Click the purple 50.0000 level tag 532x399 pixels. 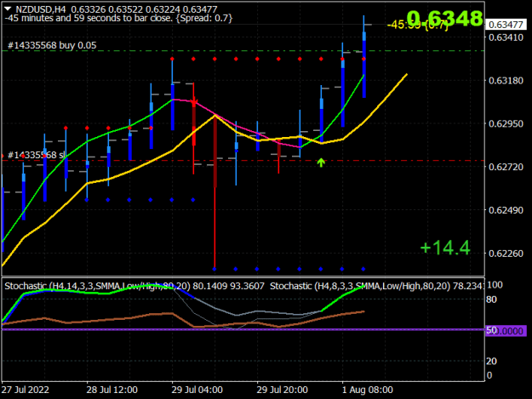pyautogui.click(x=506, y=331)
